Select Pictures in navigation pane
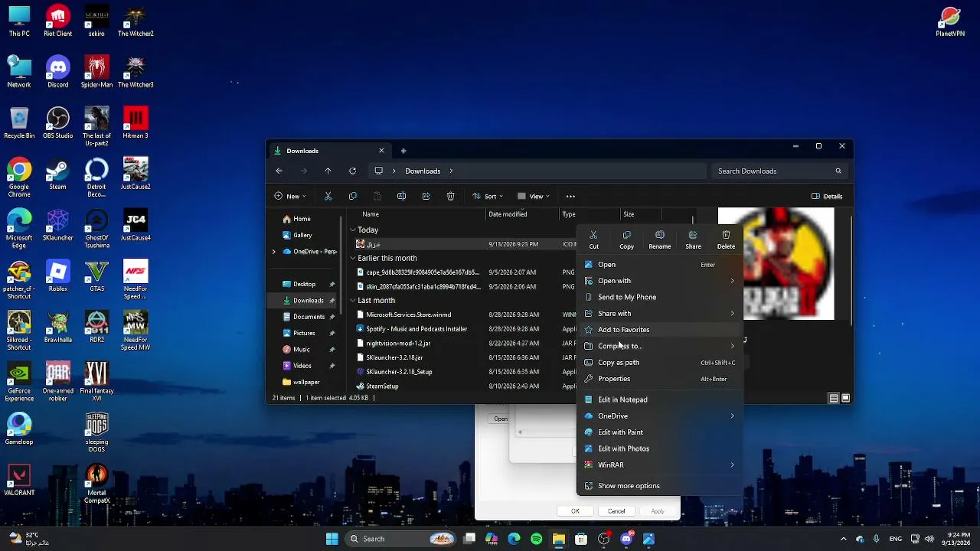The height and width of the screenshot is (551, 980). point(304,333)
